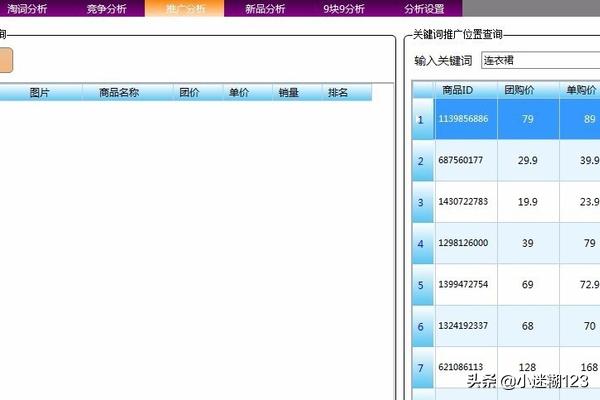Screen dimensions: 600x400
Task: Sort results by 团购价 header
Action: pyautogui.click(x=527, y=90)
